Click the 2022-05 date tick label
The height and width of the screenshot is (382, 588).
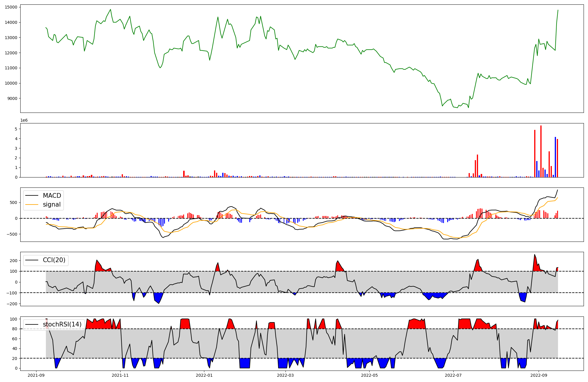click(x=369, y=375)
